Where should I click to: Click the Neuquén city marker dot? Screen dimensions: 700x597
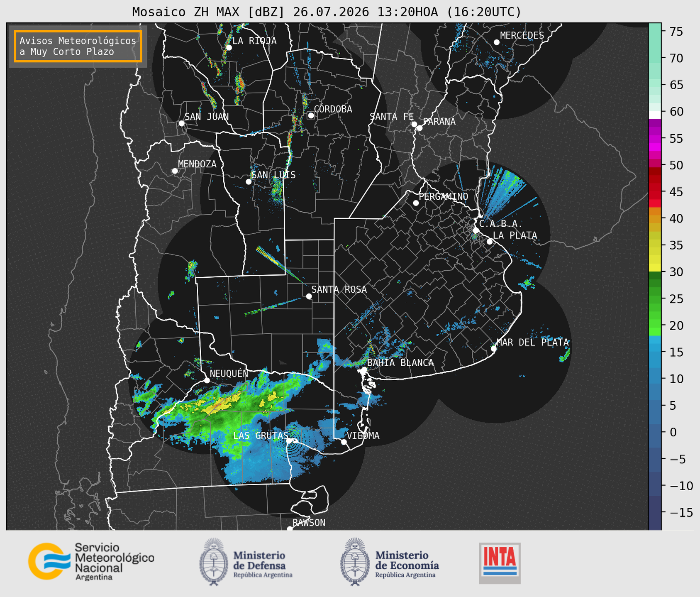pyautogui.click(x=207, y=380)
